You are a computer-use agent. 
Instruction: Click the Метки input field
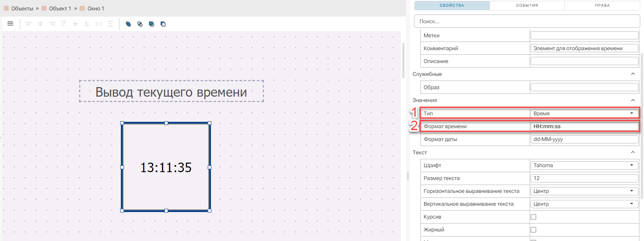click(584, 36)
